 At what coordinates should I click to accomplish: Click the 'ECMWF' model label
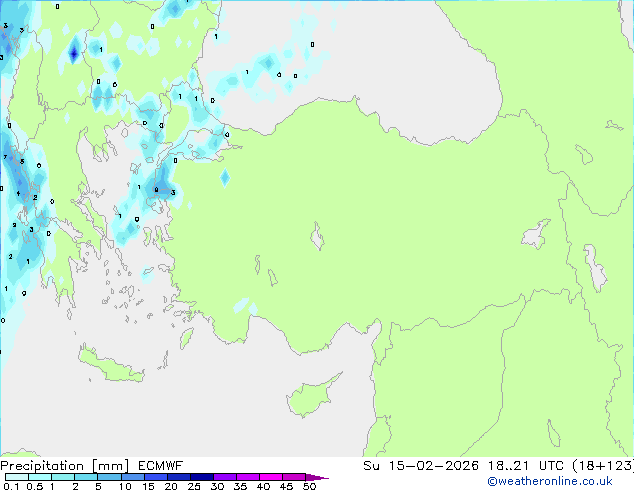[161, 466]
